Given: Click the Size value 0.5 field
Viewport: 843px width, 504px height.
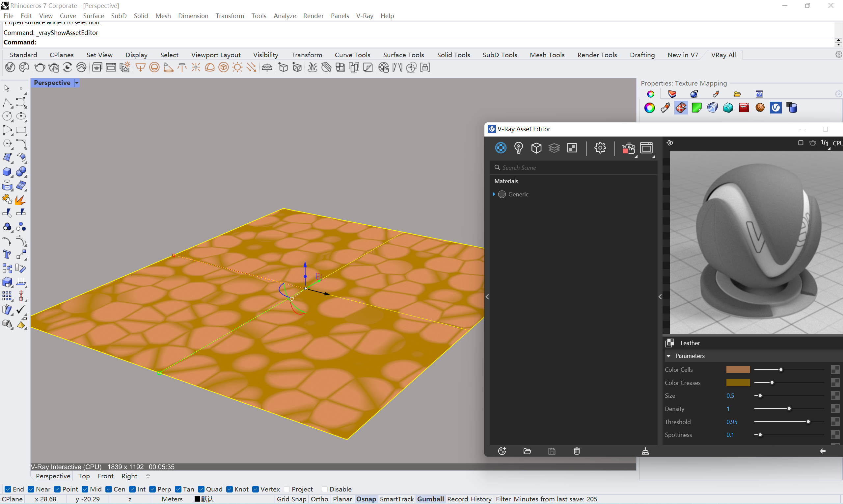Looking at the screenshot, I should [730, 396].
